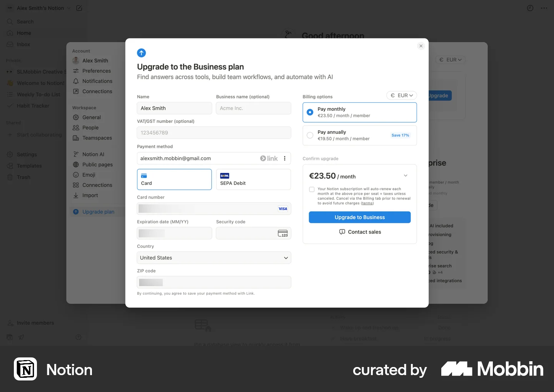554x392 pixels.
Task: Open the three-dot more menu at top right
Action: [x=544, y=8]
